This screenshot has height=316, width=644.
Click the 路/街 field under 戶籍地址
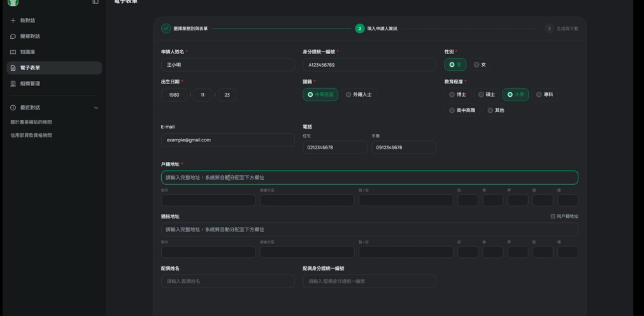pyautogui.click(x=406, y=200)
